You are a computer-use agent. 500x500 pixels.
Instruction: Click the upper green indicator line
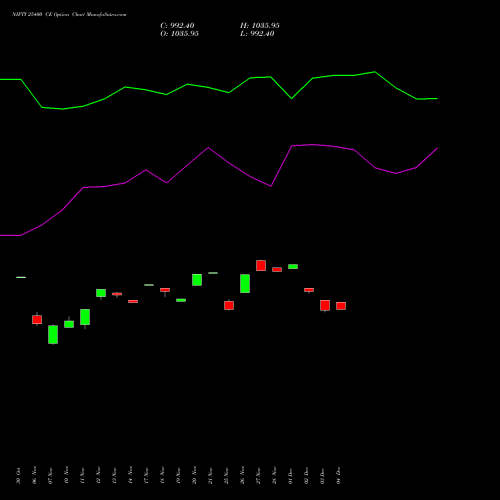tap(219, 90)
